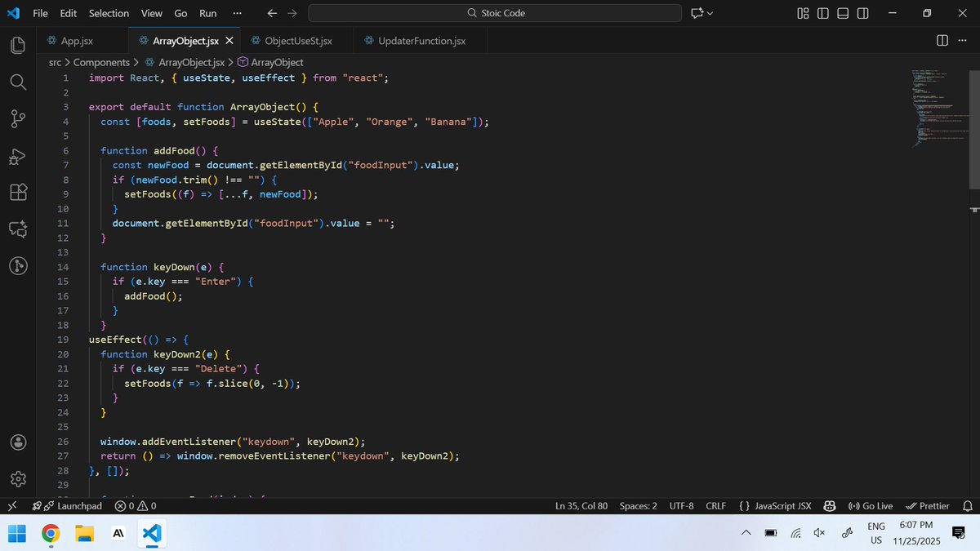The width and height of the screenshot is (980, 551).
Task: Open the Edit menu
Action: 69,13
